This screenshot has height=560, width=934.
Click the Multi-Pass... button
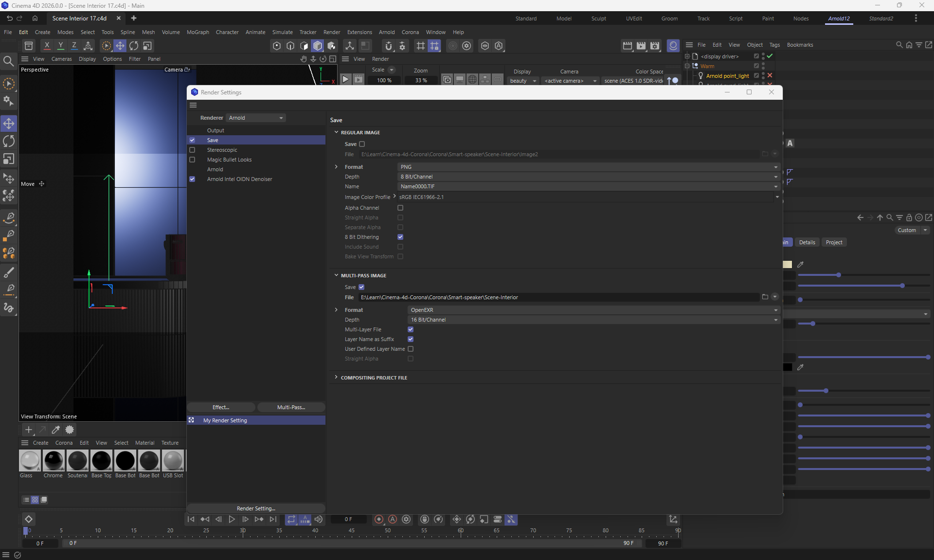tap(291, 407)
